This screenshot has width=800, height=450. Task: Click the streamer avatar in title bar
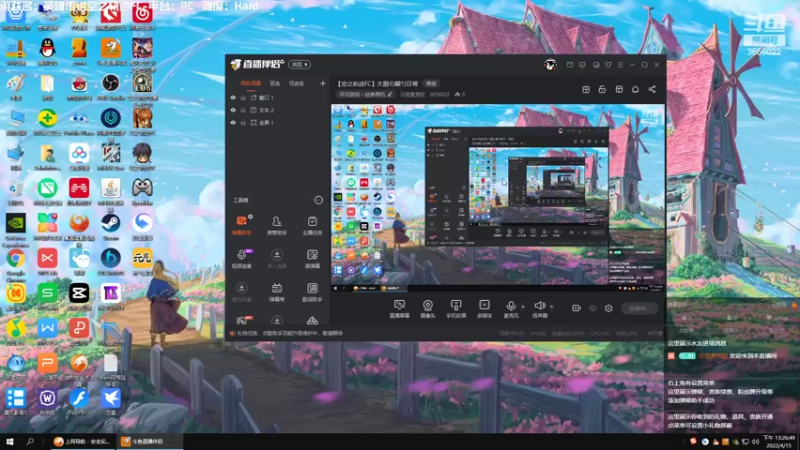pyautogui.click(x=550, y=65)
